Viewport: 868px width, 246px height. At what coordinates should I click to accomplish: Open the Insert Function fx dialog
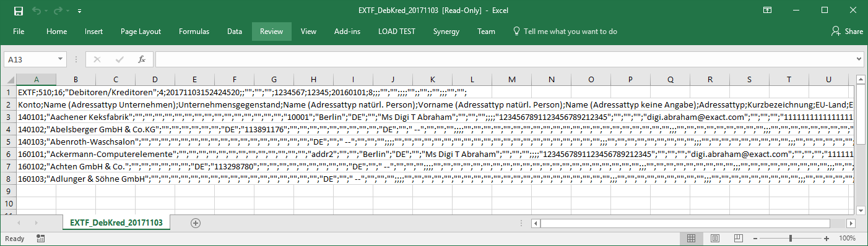(142, 59)
